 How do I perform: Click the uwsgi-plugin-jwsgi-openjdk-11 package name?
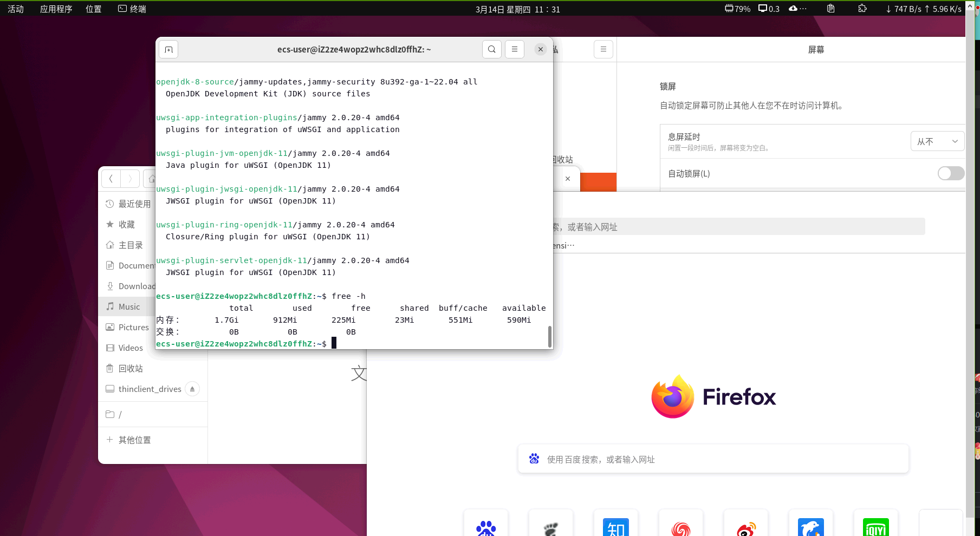(226, 189)
